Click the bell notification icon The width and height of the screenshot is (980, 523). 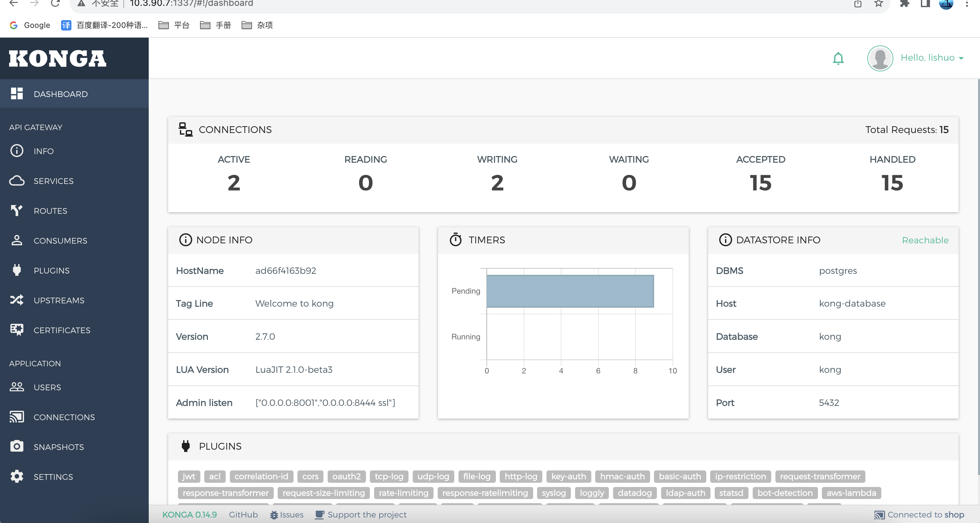coord(838,58)
